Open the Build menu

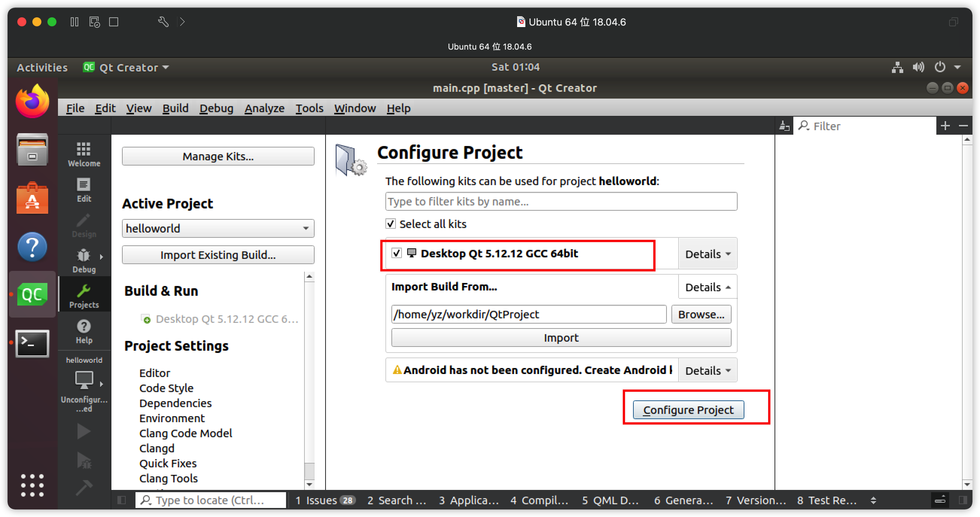pyautogui.click(x=175, y=108)
